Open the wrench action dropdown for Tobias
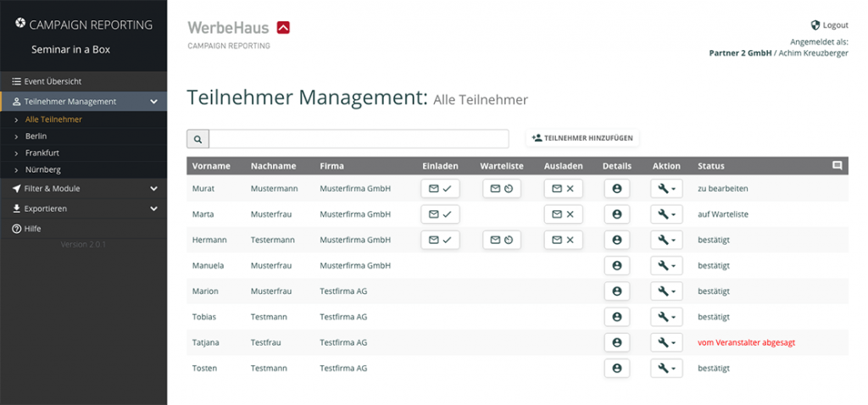 (x=666, y=317)
